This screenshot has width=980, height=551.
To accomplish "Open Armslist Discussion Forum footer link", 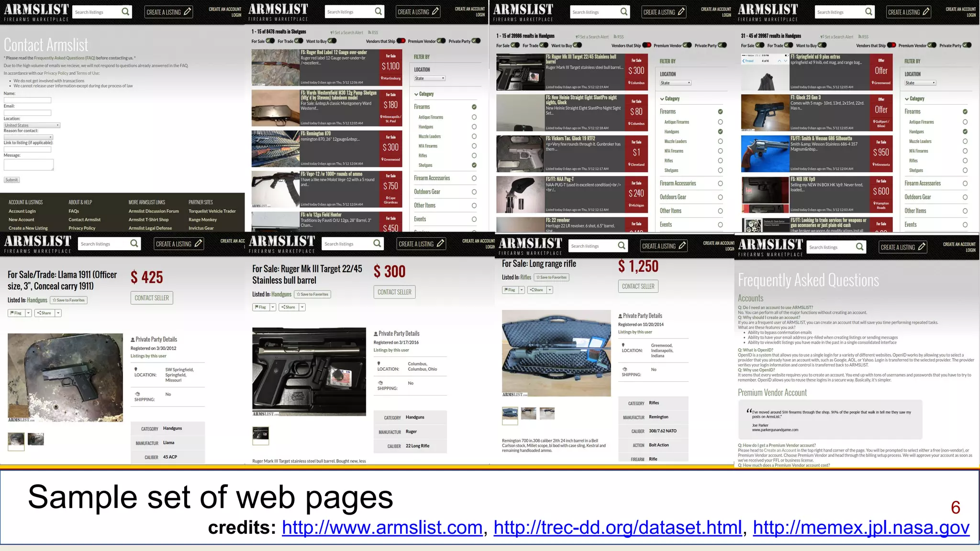I will [154, 211].
